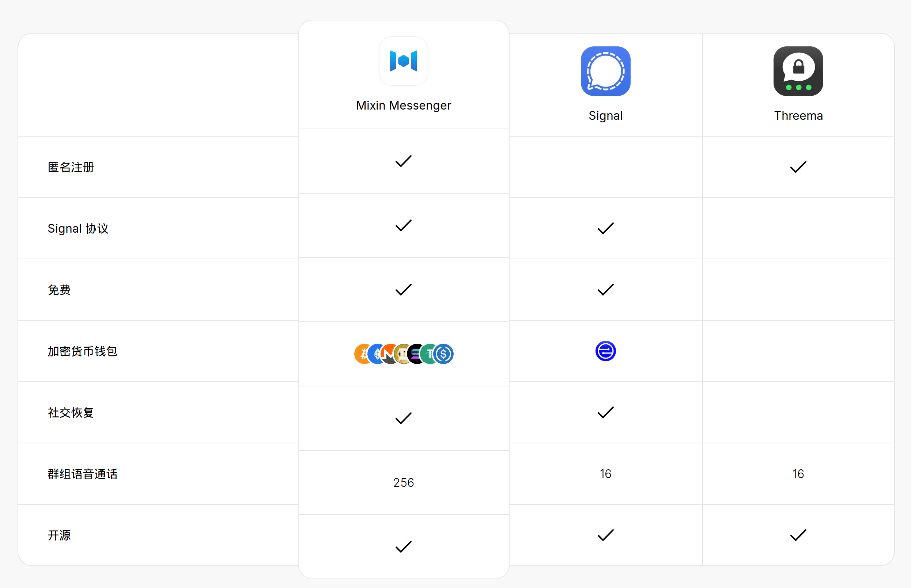Screen dimensions: 911x588
Task: Click the Mixin Messenger logo icon
Action: (x=403, y=61)
